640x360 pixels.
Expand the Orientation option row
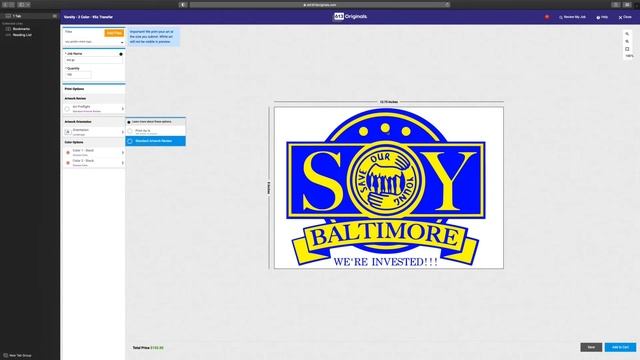click(94, 132)
